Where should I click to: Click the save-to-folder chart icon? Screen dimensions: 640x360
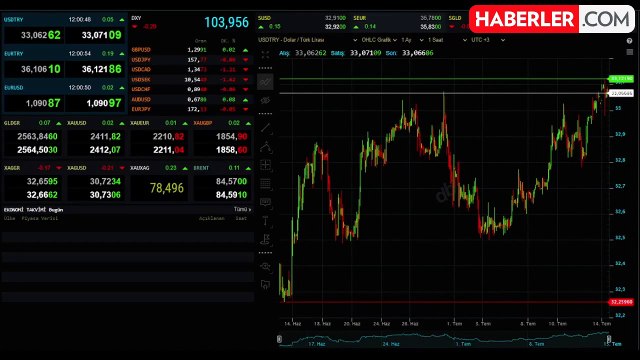265,284
